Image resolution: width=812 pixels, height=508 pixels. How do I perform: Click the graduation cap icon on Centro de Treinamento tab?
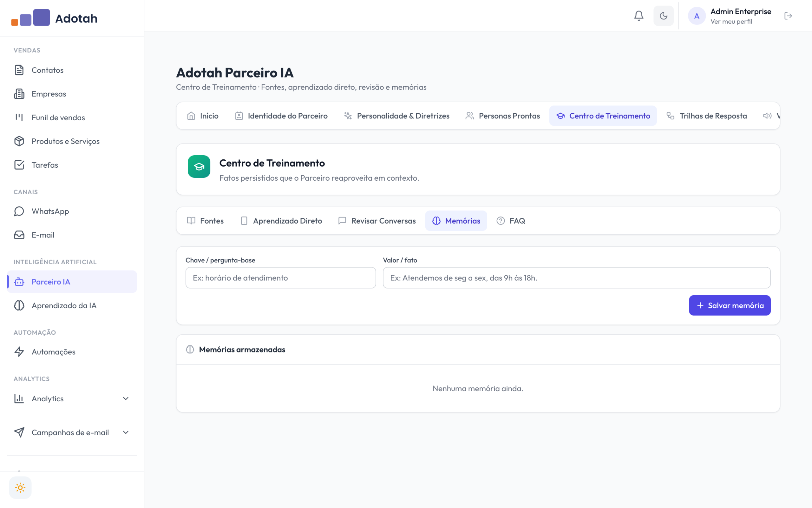[560, 116]
